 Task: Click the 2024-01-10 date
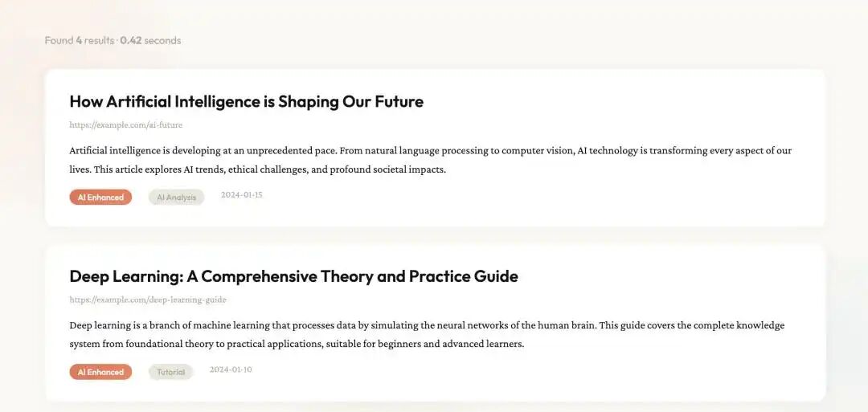pos(231,370)
